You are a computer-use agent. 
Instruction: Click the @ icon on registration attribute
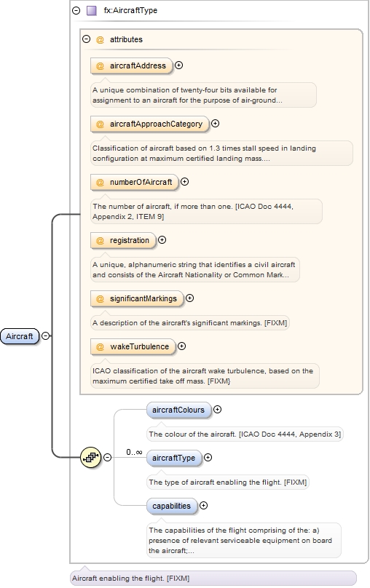tap(100, 241)
